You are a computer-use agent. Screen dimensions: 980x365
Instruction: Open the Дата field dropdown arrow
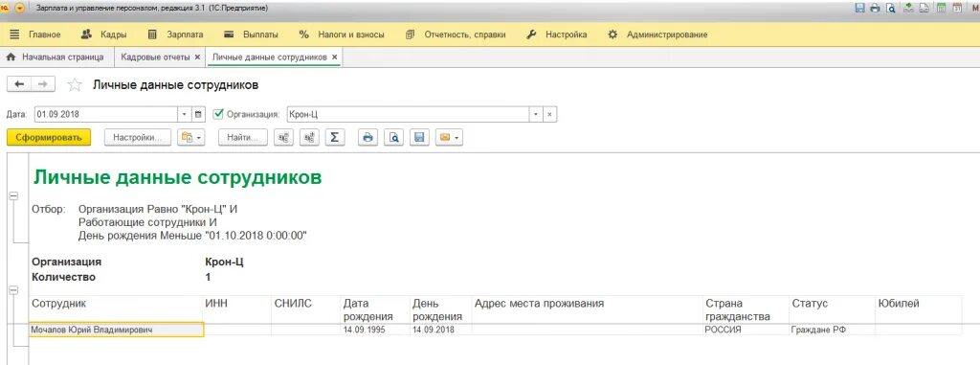pos(185,115)
